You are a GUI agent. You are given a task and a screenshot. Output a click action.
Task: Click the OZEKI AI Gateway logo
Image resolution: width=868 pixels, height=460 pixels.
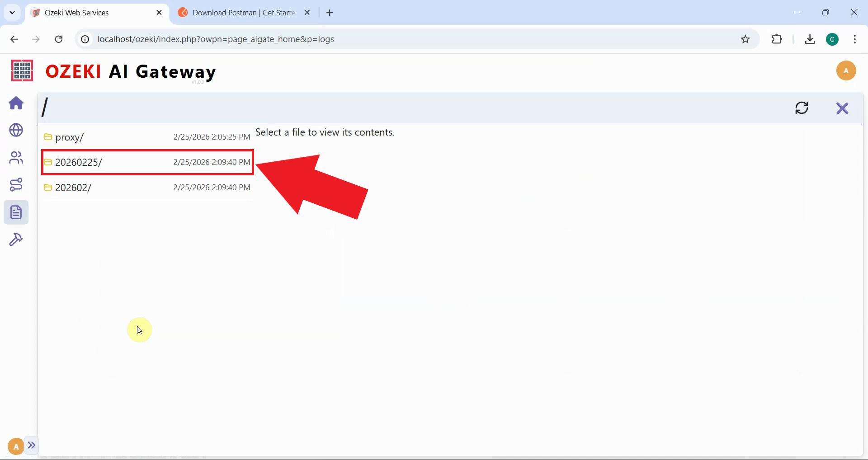tap(113, 71)
